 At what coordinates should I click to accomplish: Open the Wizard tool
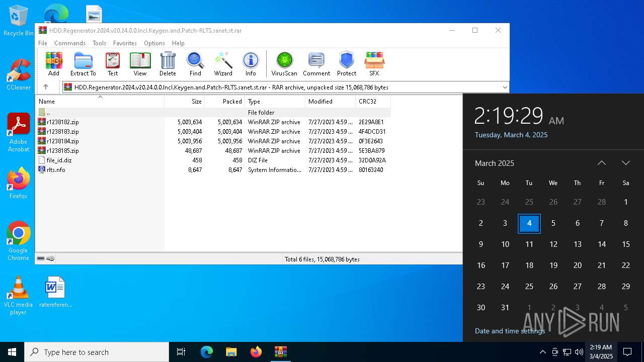pos(223,64)
